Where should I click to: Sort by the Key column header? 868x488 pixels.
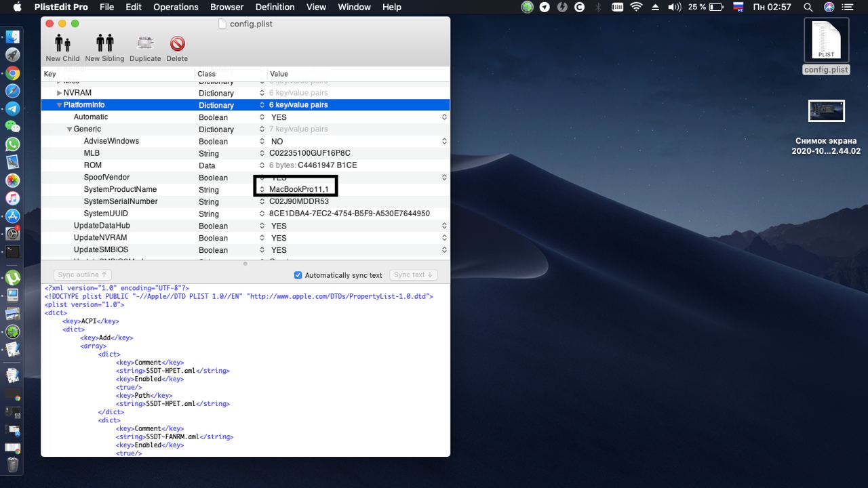click(x=118, y=74)
